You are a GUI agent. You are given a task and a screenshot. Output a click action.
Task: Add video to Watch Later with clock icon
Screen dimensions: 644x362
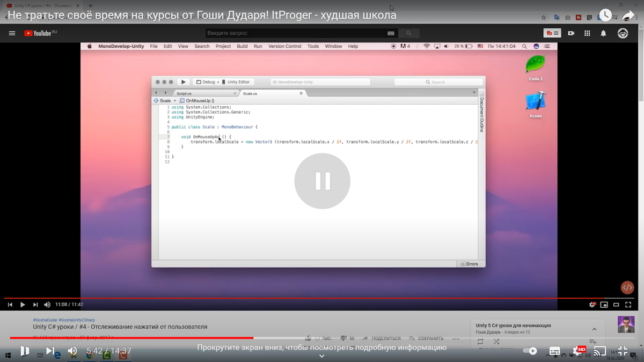point(605,15)
